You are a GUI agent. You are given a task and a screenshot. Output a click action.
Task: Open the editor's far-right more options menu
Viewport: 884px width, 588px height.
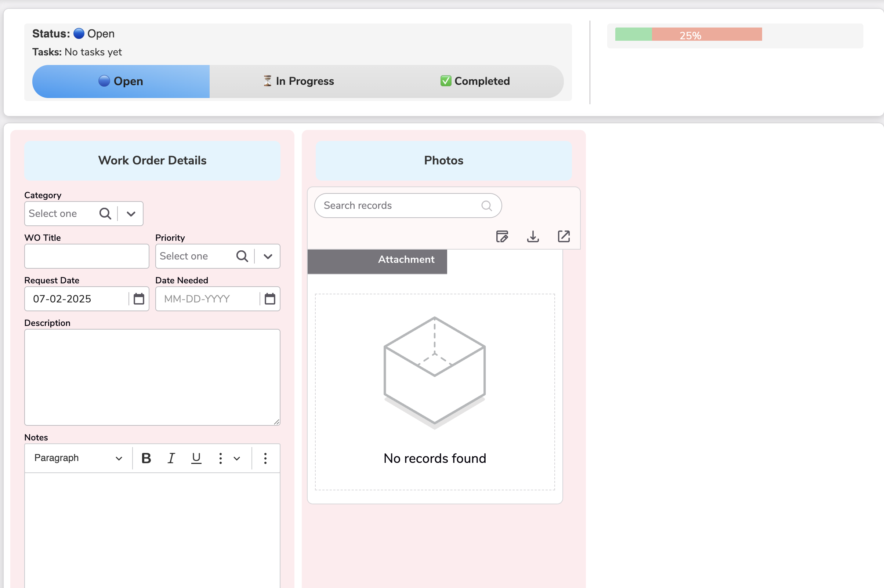point(265,458)
